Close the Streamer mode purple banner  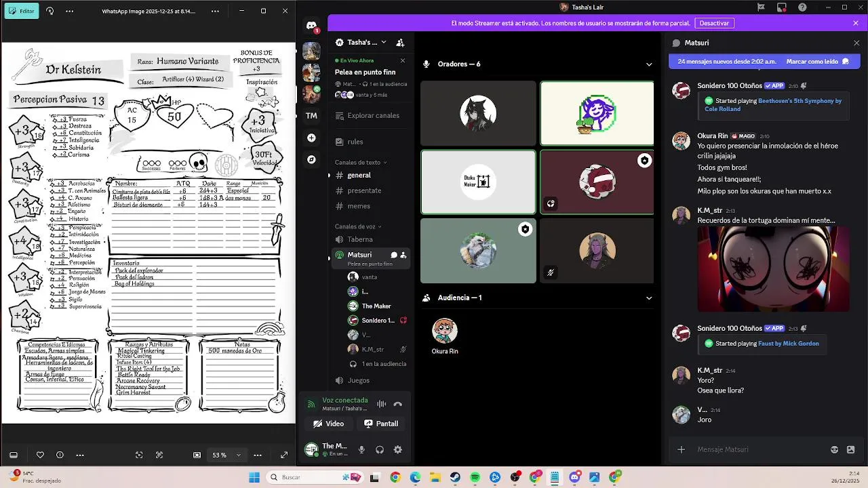[x=856, y=23]
